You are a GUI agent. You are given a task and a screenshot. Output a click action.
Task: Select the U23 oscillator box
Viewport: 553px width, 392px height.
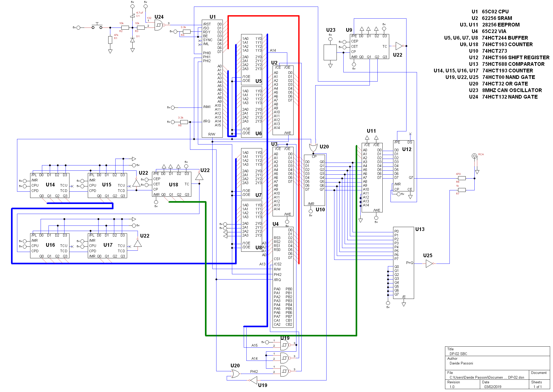tap(330, 52)
